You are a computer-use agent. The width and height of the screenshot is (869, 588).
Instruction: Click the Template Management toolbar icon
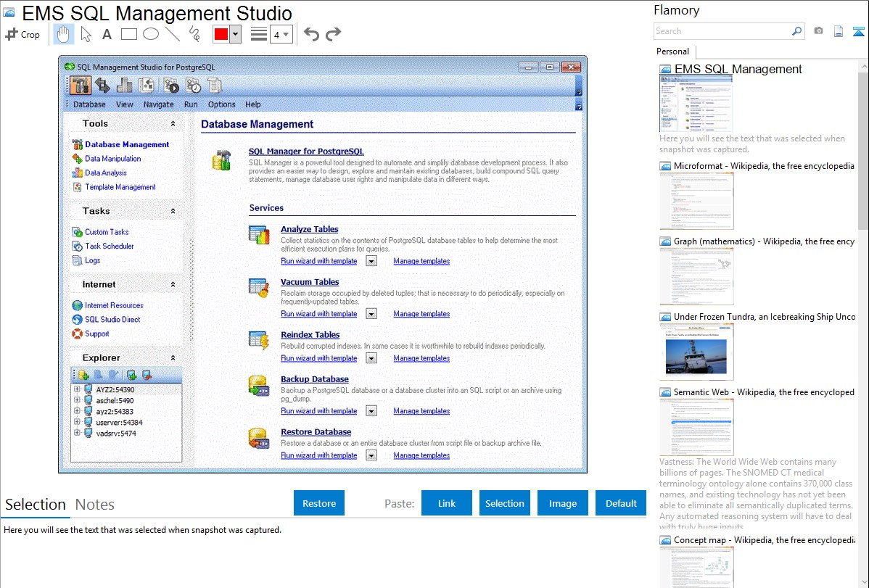(x=147, y=86)
